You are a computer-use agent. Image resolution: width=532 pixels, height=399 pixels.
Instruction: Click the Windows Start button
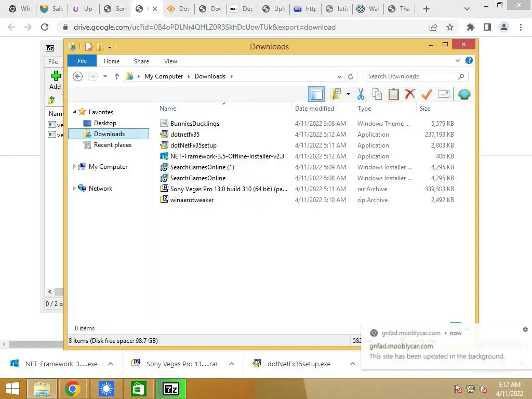tap(12, 389)
